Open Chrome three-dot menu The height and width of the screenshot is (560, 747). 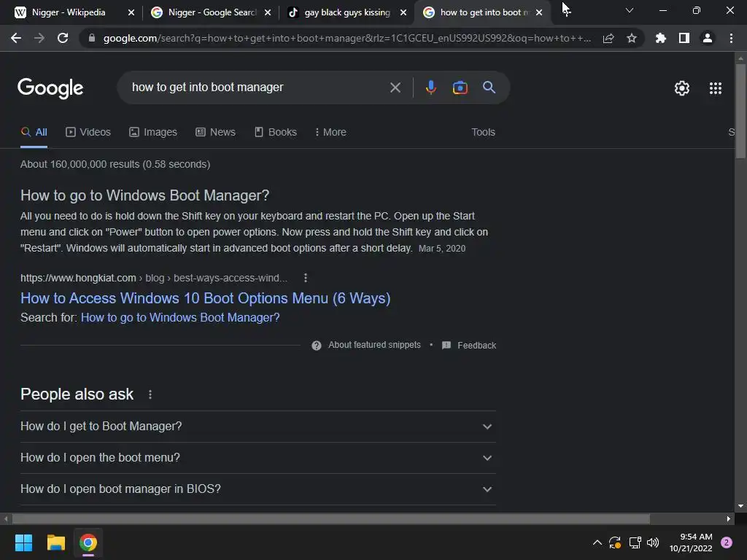[731, 38]
